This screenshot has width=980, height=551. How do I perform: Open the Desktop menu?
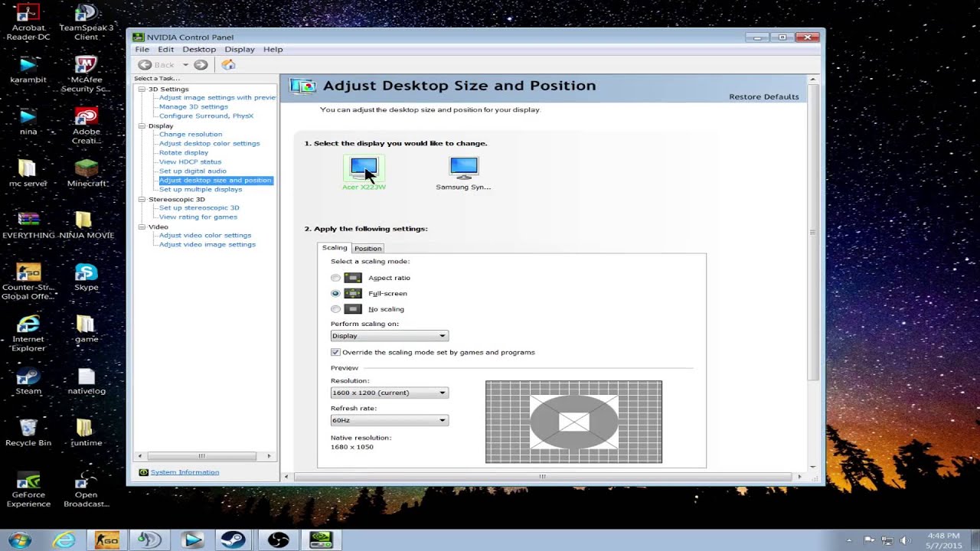coord(199,49)
